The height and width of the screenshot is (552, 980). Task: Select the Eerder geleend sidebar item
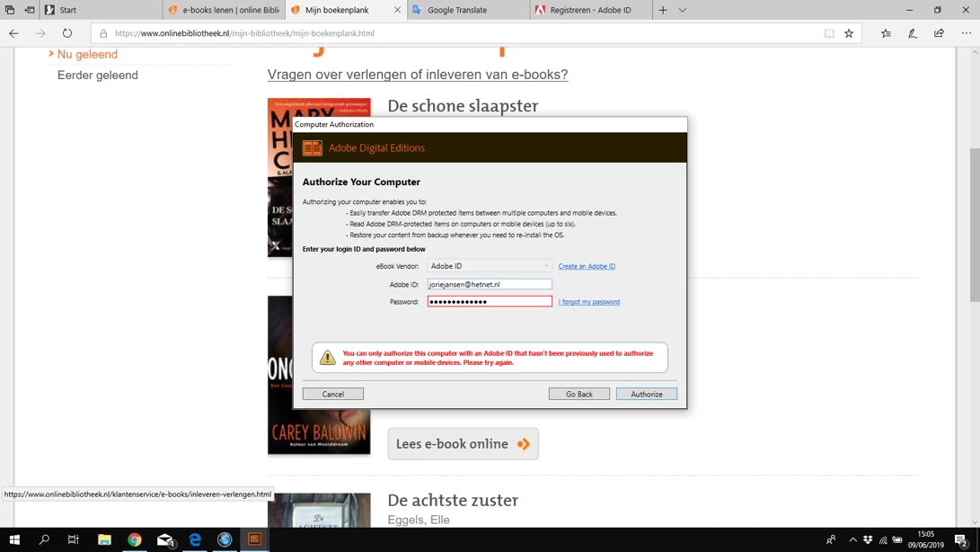tap(98, 76)
